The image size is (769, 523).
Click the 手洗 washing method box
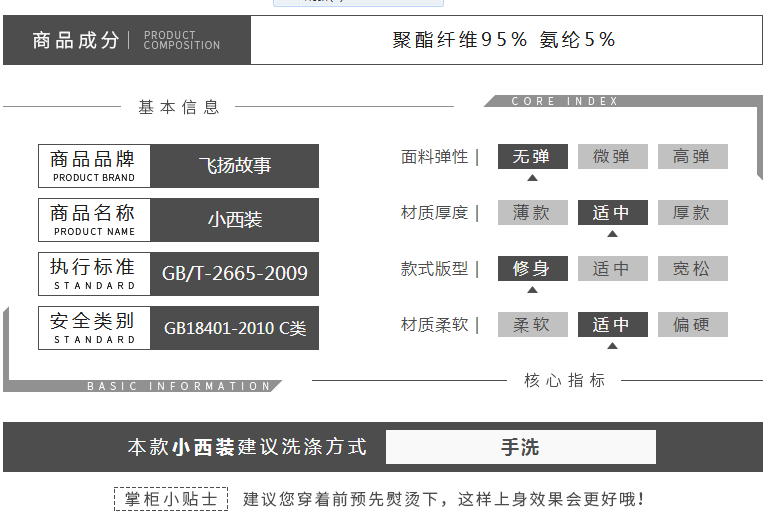tap(520, 447)
